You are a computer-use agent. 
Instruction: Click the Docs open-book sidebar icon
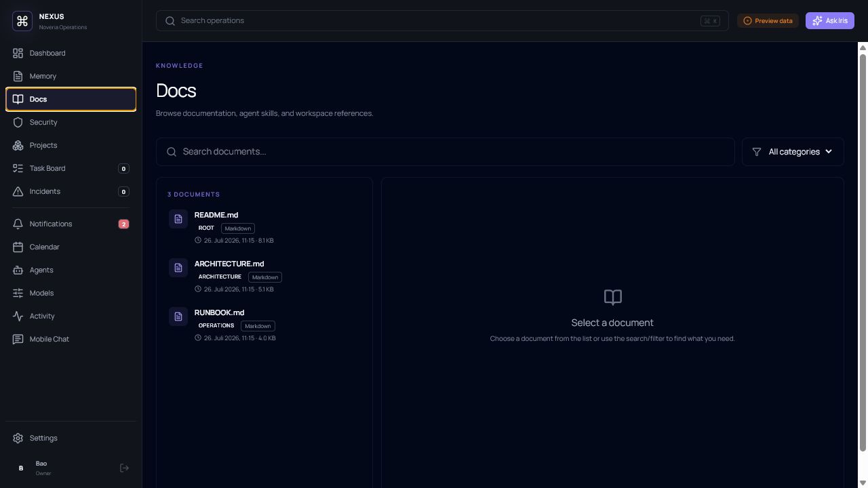click(x=18, y=99)
